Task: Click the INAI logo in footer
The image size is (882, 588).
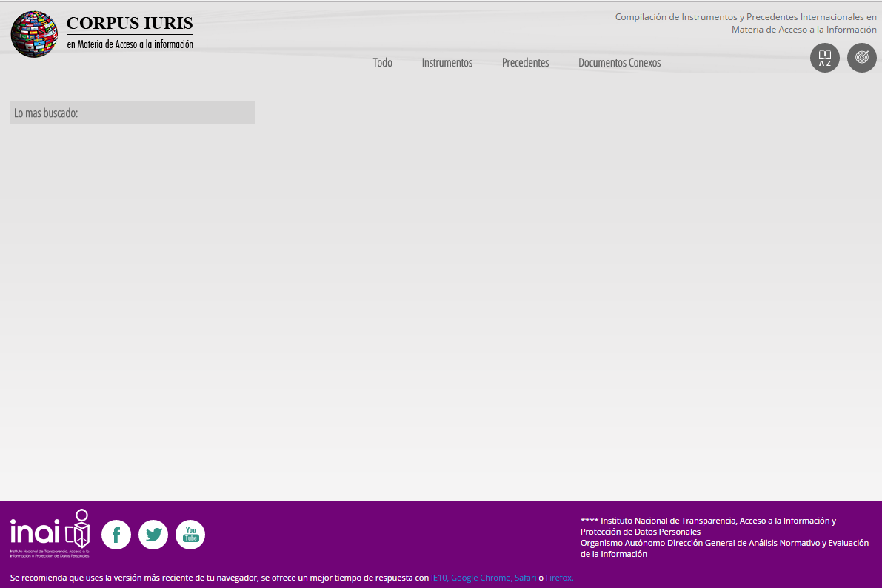Action: (x=50, y=532)
